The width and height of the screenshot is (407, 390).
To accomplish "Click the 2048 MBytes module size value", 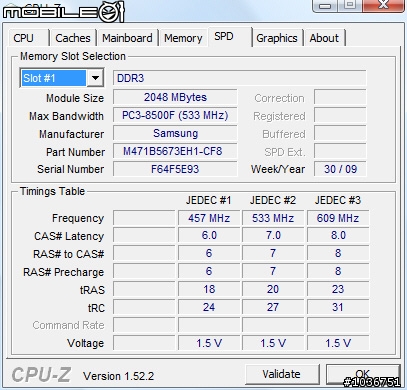I will (175, 97).
